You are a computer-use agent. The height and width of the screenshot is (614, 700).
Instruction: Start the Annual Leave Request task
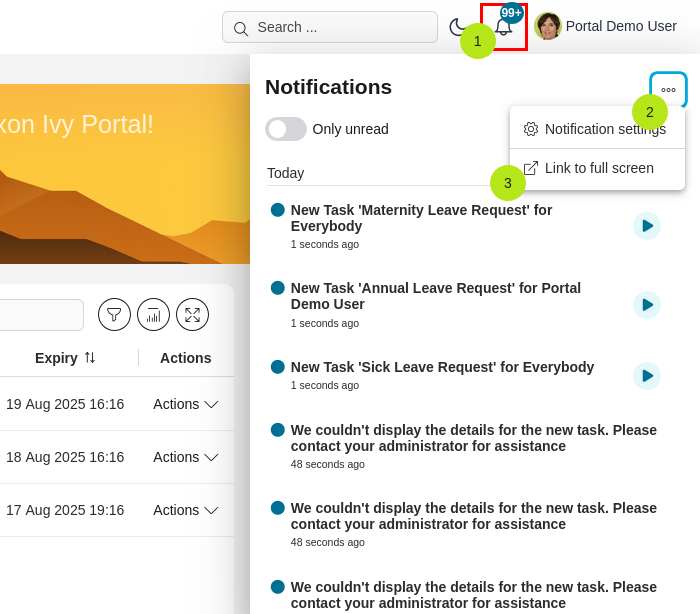647,305
